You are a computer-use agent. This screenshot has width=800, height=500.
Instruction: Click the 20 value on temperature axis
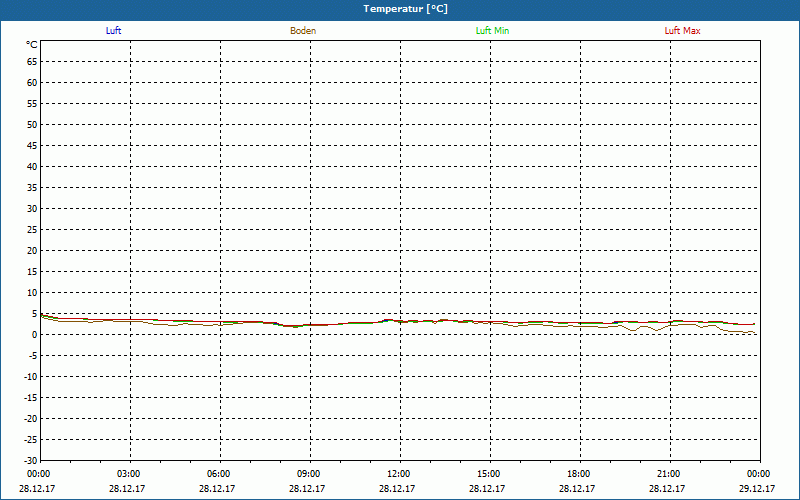pos(32,251)
